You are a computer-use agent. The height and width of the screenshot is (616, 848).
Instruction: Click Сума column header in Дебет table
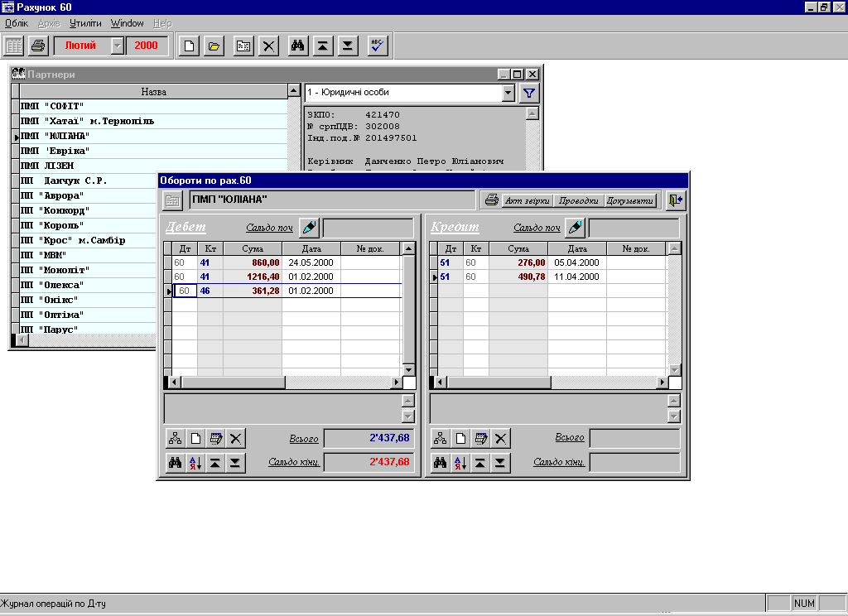(x=253, y=248)
